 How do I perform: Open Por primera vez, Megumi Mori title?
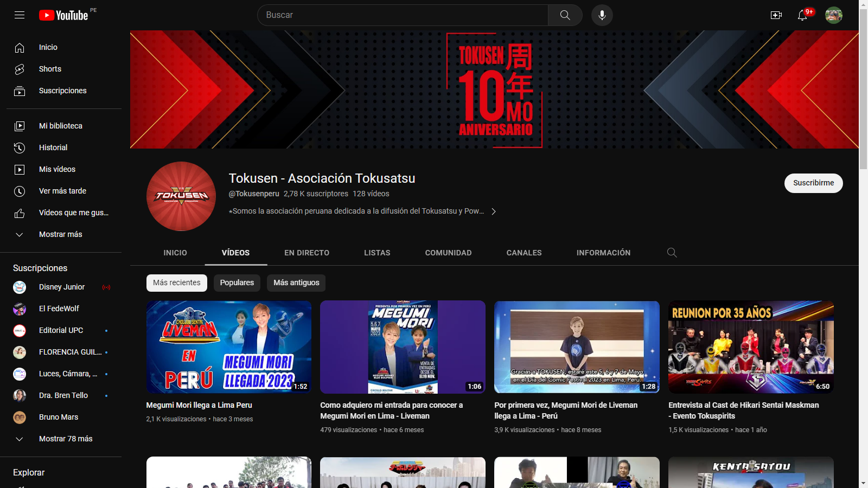coord(566,410)
